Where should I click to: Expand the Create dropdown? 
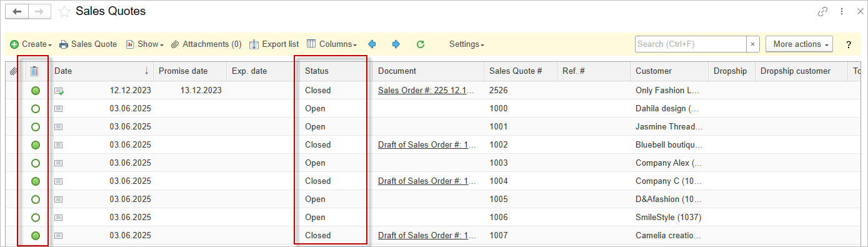click(31, 44)
